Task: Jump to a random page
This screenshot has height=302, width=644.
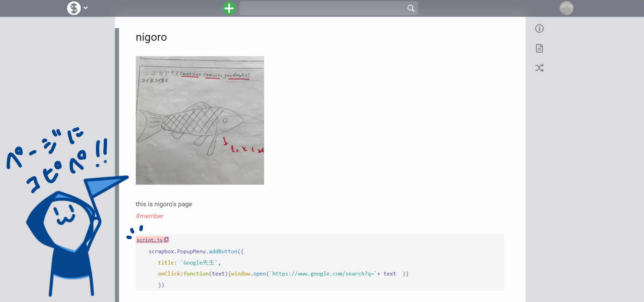Action: coord(539,68)
